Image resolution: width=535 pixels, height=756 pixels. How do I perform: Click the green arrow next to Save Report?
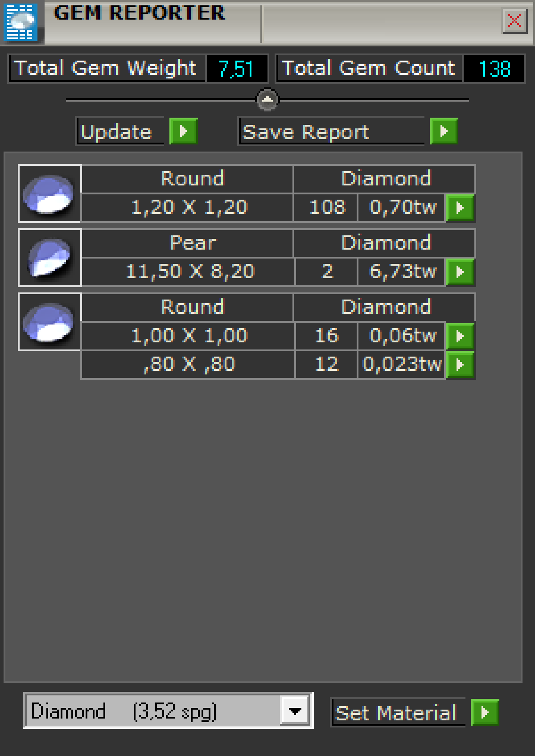(444, 131)
